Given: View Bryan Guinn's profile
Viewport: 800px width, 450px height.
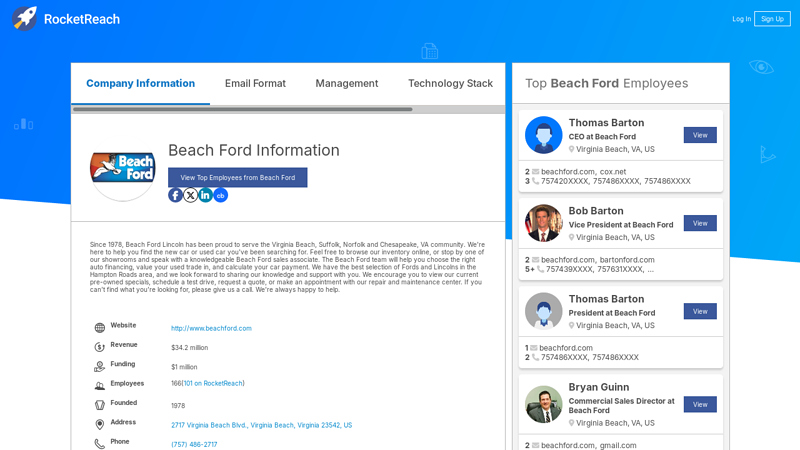Looking at the screenshot, I should point(700,404).
